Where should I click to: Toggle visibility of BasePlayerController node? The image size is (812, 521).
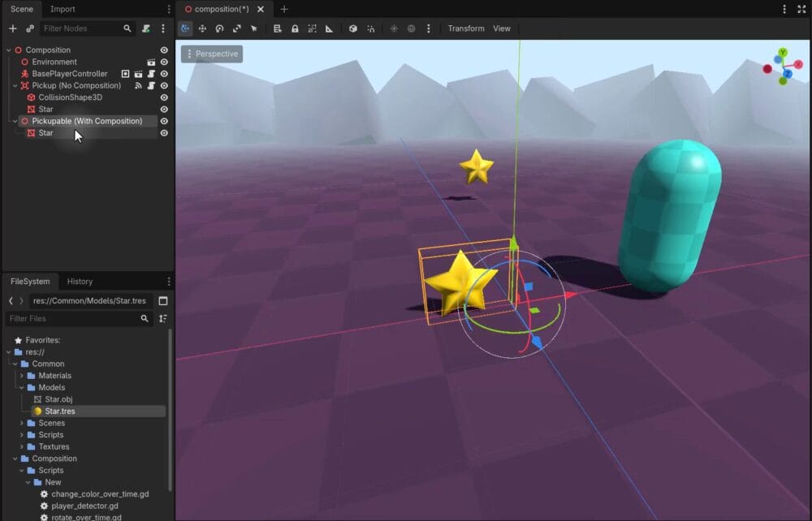[164, 74]
